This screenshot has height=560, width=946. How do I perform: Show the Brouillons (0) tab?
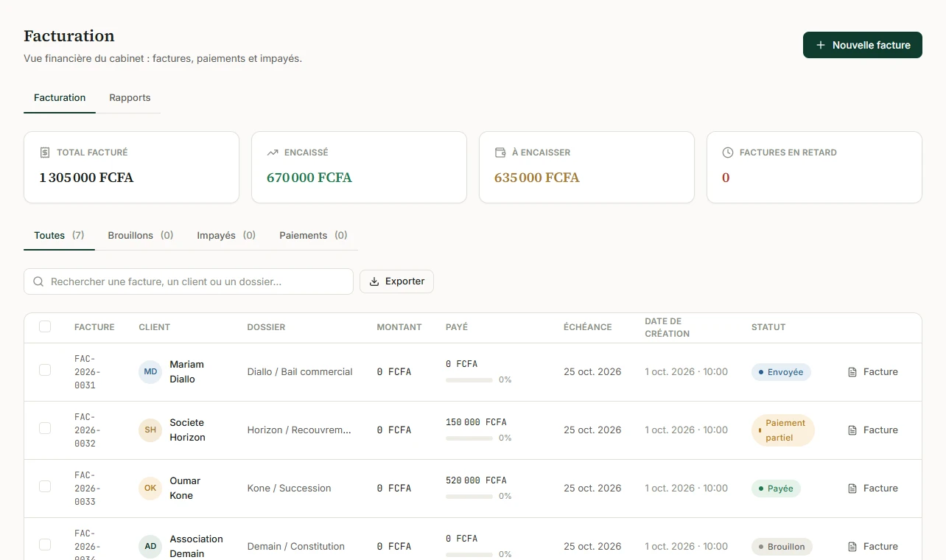click(x=141, y=236)
